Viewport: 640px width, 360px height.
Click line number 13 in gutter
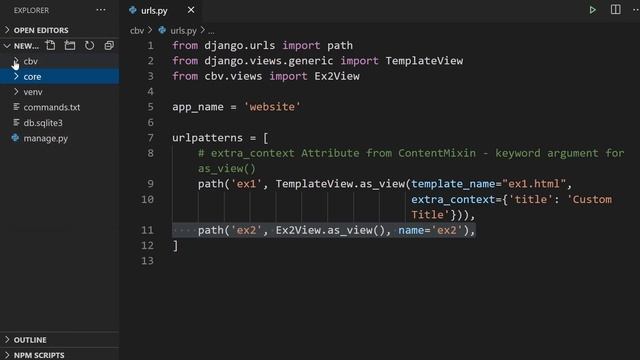coord(147,260)
